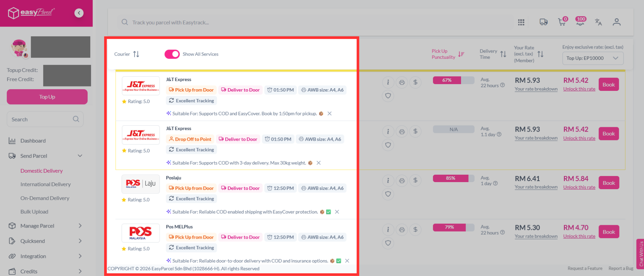Unlock the RM 4.70 rate for Pos MELPlus
644x276 pixels.
(x=579, y=236)
